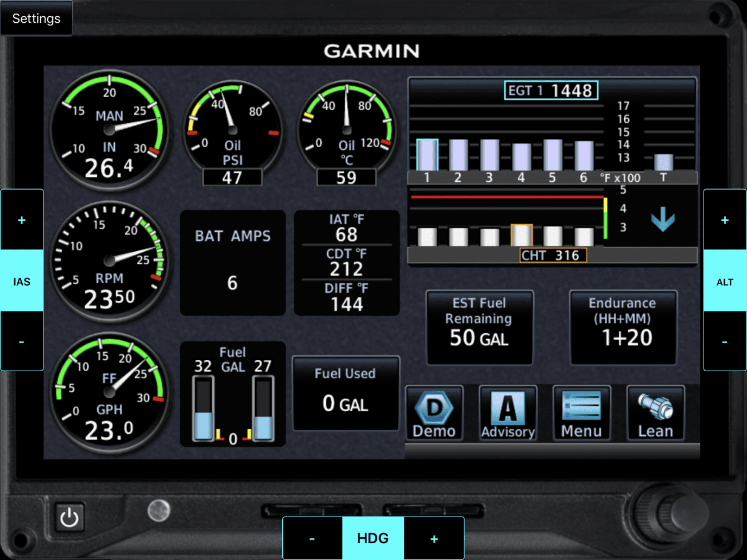Select the Demo mode icon
The image size is (747, 560).
434,413
